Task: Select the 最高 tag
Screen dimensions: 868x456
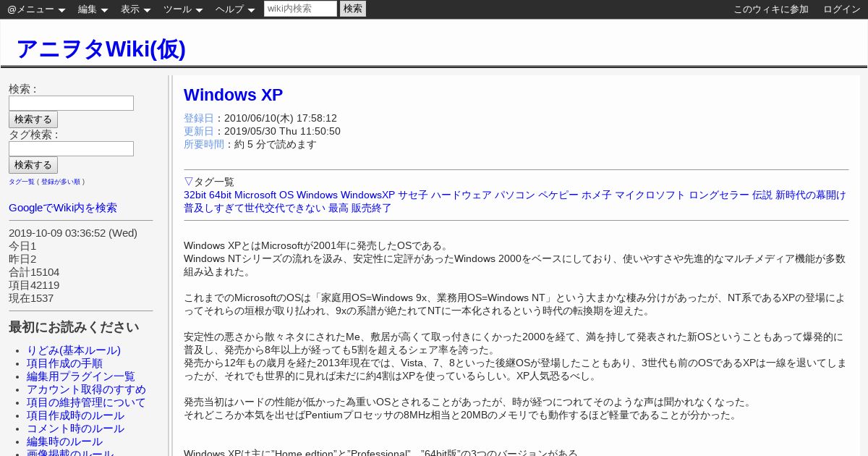Action: (x=339, y=208)
